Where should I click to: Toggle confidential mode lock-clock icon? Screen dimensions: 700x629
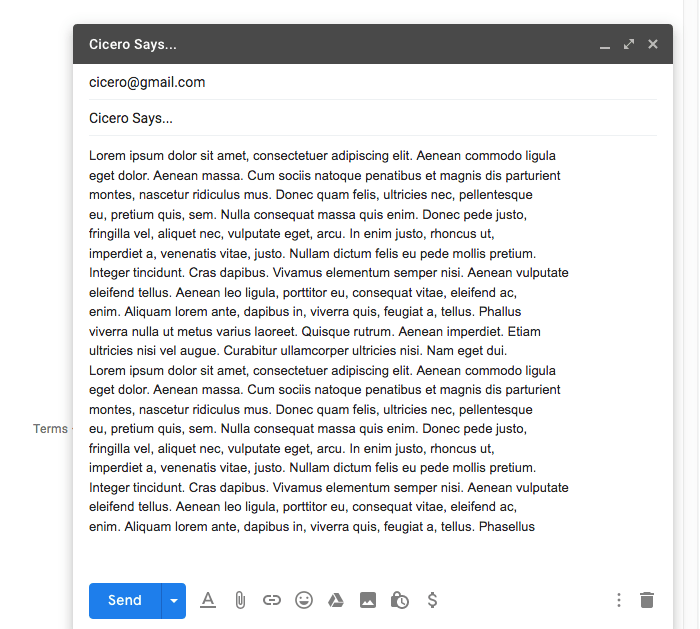point(400,600)
